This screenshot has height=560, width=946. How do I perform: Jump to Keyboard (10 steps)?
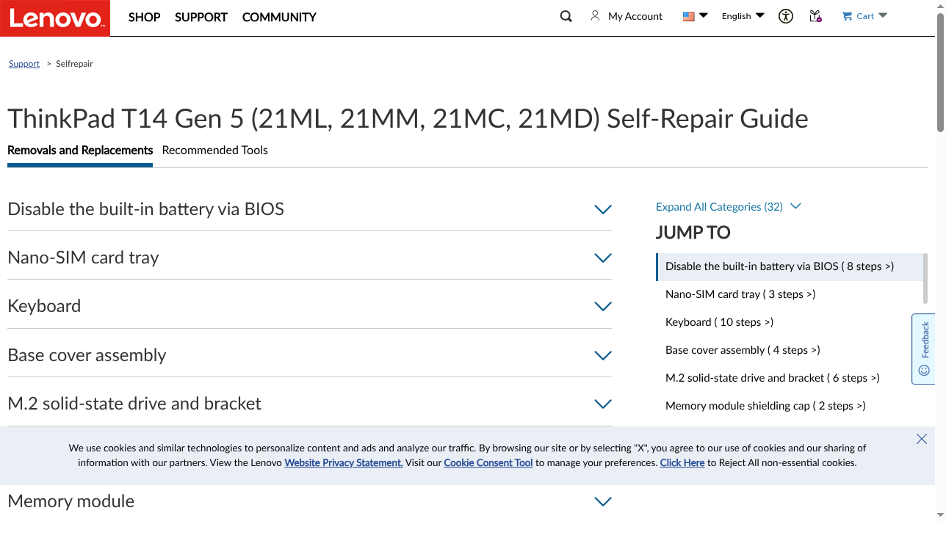point(719,322)
